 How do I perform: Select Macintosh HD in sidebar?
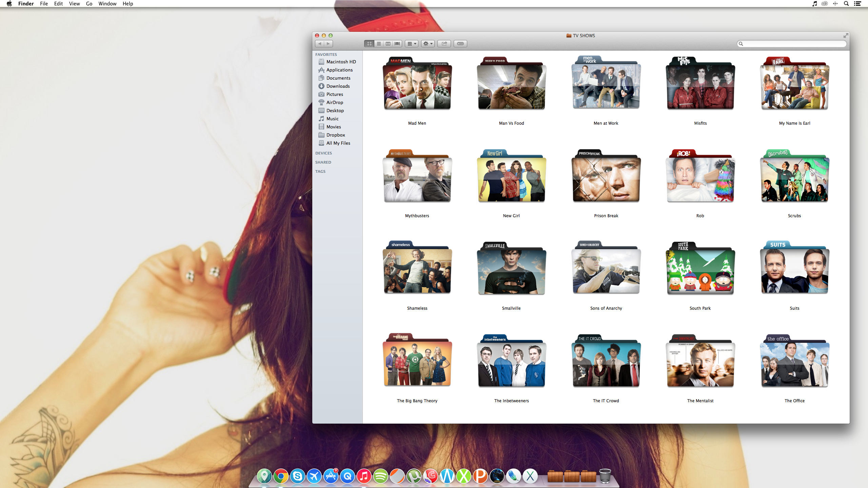[x=337, y=62]
